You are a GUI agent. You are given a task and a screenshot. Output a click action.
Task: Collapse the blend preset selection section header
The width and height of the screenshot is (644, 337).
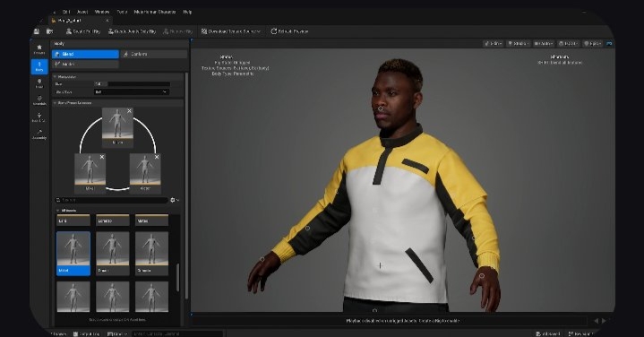click(x=117, y=103)
